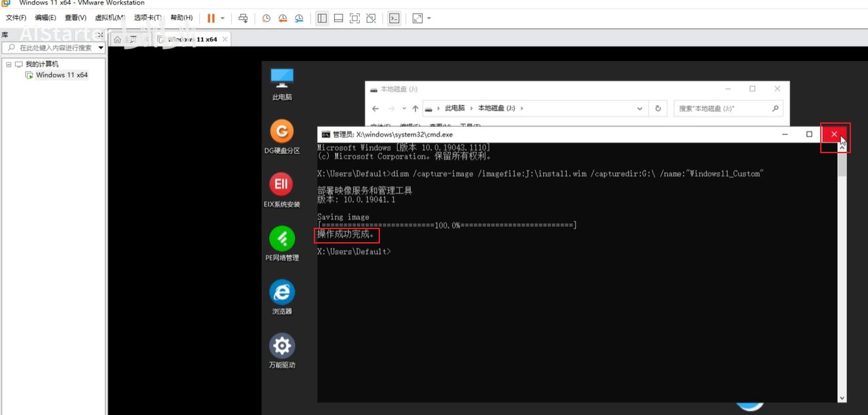Click the 搜索"本地磁盘 (J:)" search field
The height and width of the screenshot is (415, 868).
pos(721,109)
